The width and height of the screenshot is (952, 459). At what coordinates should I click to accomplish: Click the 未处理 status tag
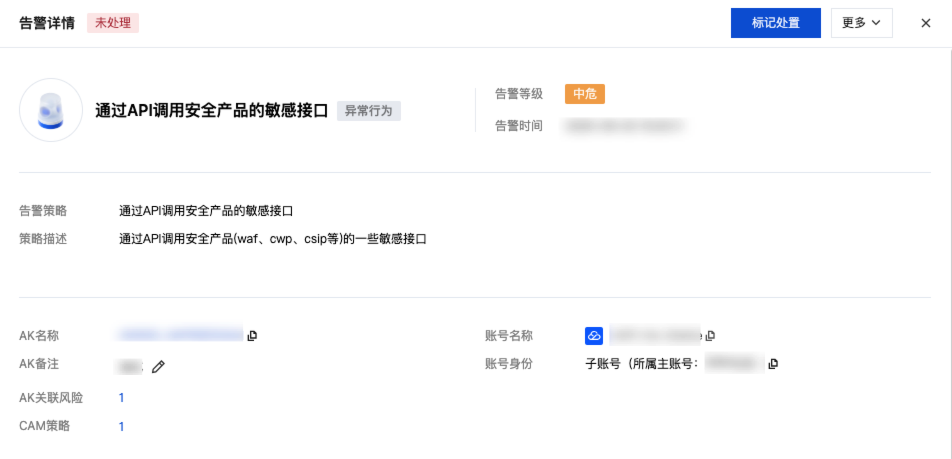click(x=113, y=23)
